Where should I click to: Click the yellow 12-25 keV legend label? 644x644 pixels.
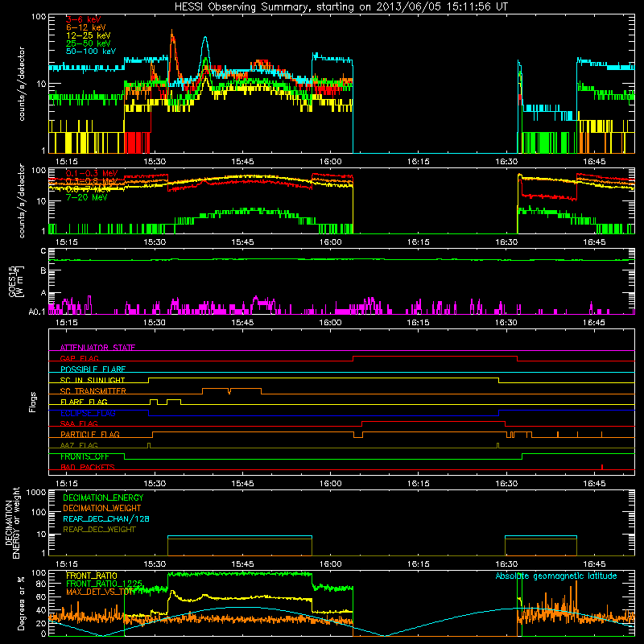coord(88,35)
